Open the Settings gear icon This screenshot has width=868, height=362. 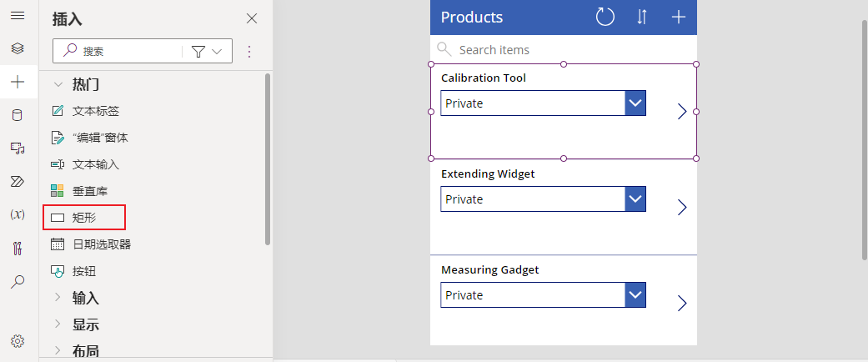pos(18,341)
